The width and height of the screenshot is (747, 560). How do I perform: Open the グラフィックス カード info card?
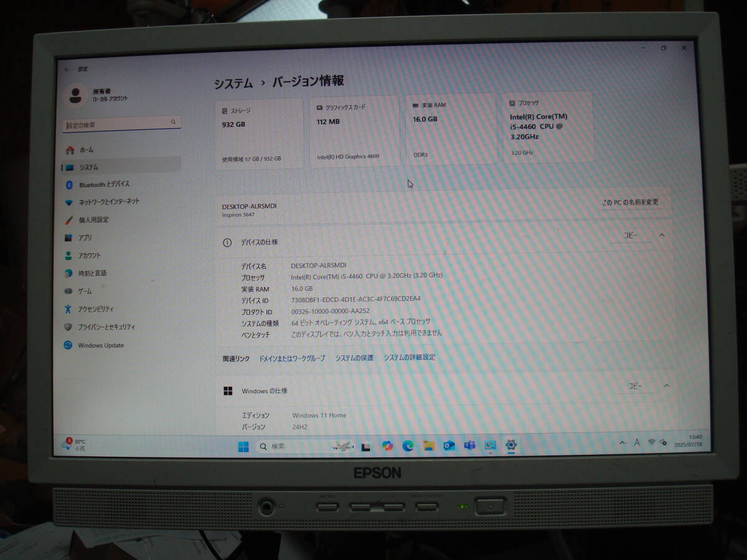coord(354,131)
